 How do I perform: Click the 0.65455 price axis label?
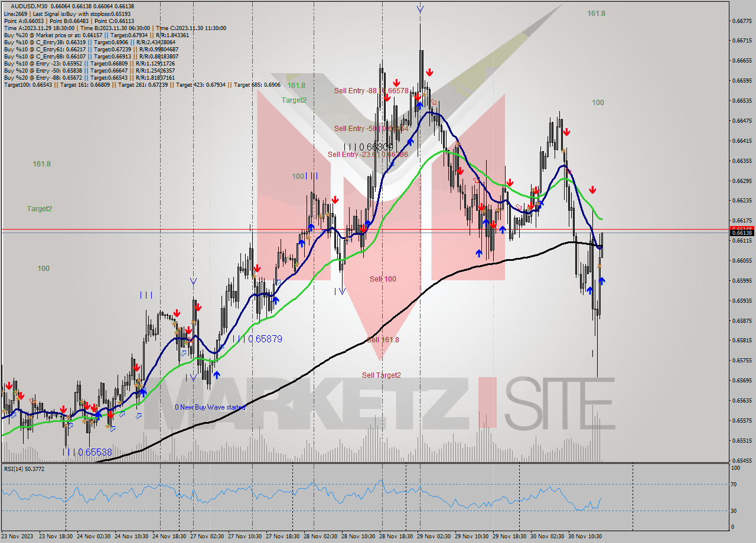coord(741,460)
